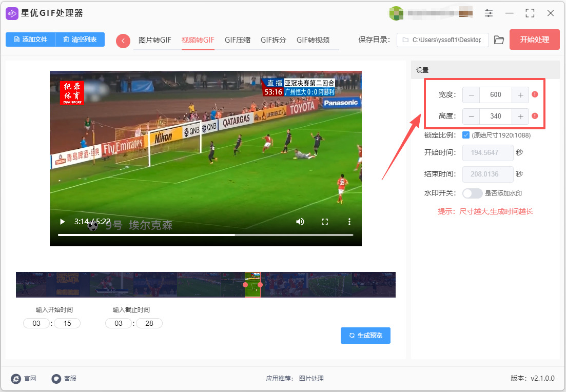The height and width of the screenshot is (392, 566).
Task: Open the GIF拆分 tab
Action: click(274, 40)
